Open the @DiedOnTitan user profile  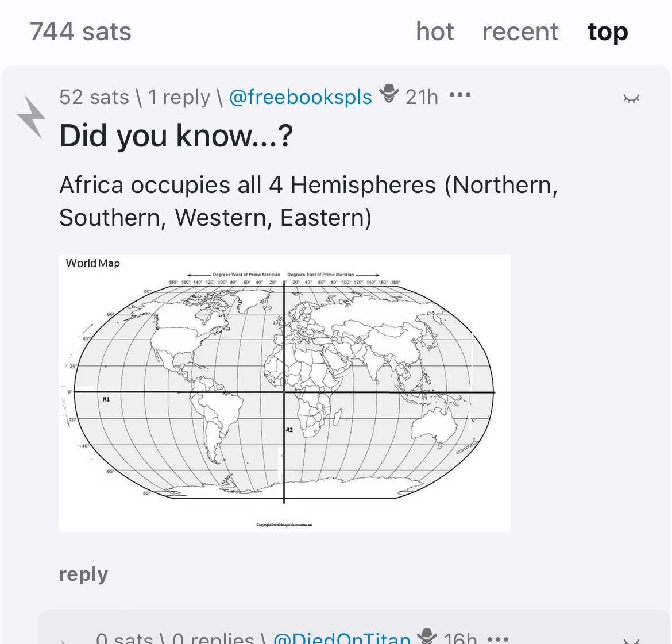coord(342,638)
